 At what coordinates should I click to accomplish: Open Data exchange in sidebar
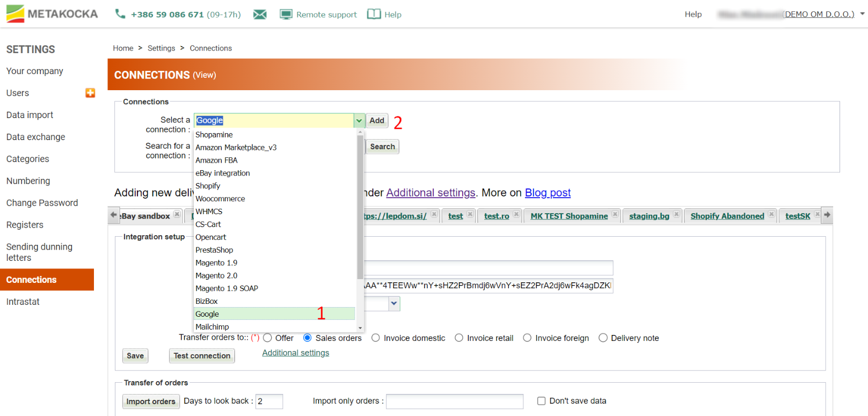click(35, 137)
